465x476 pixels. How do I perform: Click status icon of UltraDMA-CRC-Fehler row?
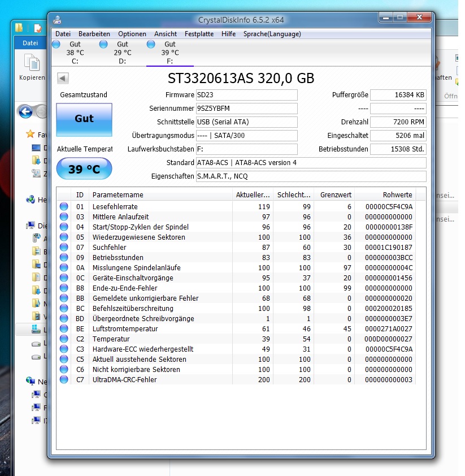(64, 379)
